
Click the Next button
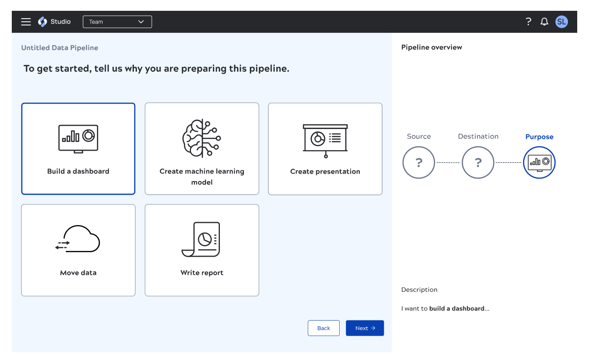point(365,328)
